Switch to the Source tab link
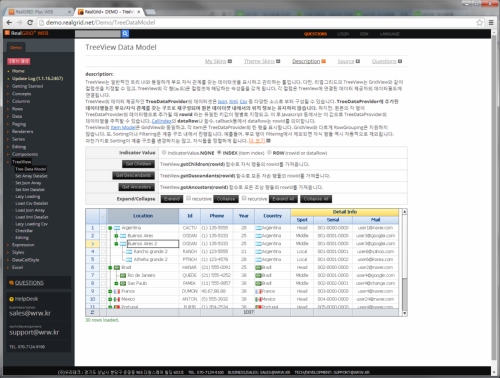This screenshot has height=378, width=500. click(346, 61)
